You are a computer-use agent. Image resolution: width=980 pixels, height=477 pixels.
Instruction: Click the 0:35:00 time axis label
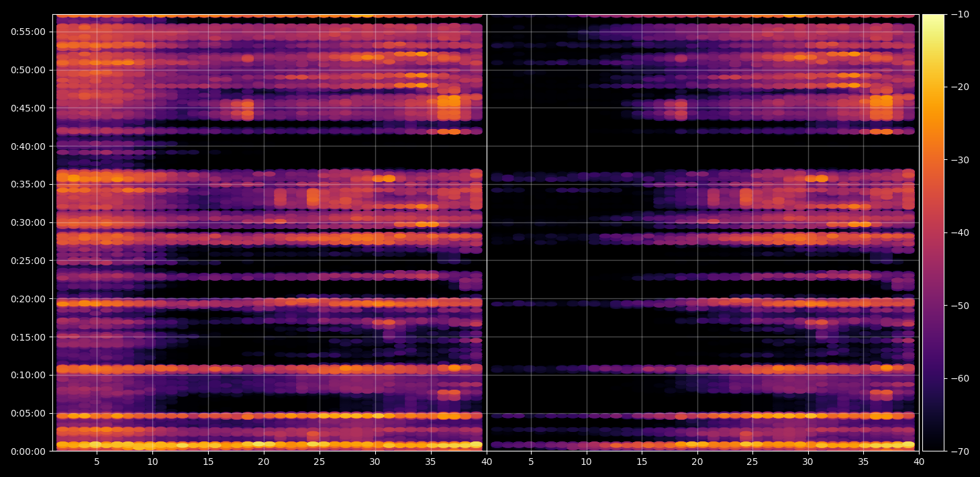28,184
